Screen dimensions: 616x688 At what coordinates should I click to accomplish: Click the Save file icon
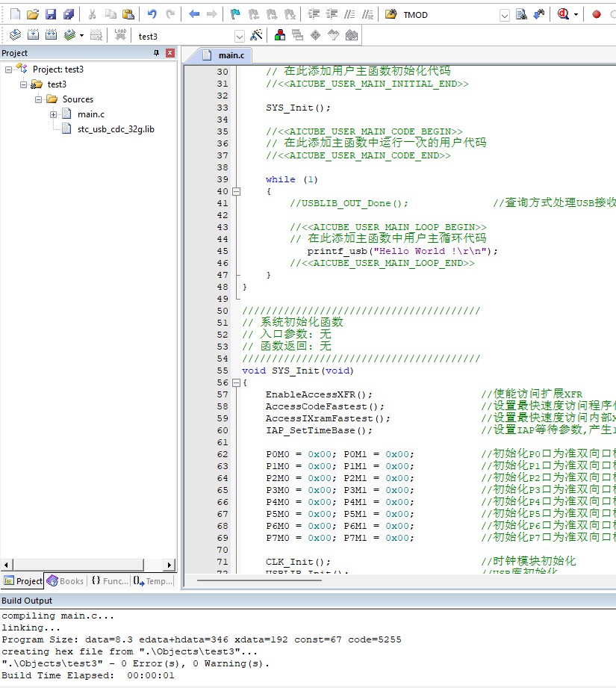coord(51,14)
